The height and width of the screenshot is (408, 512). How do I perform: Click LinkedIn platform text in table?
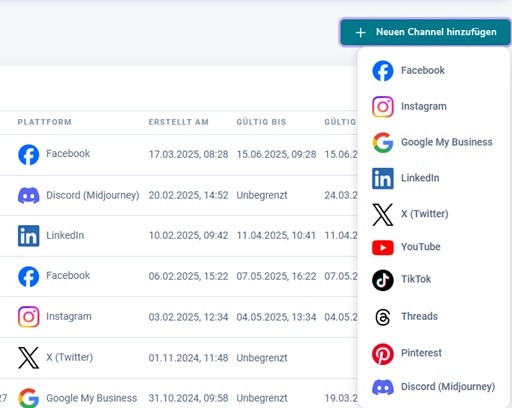[x=65, y=235]
